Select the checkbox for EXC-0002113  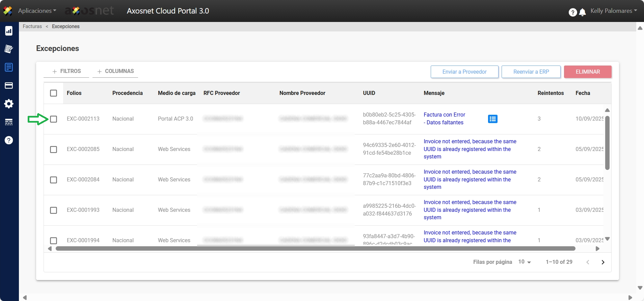click(53, 119)
